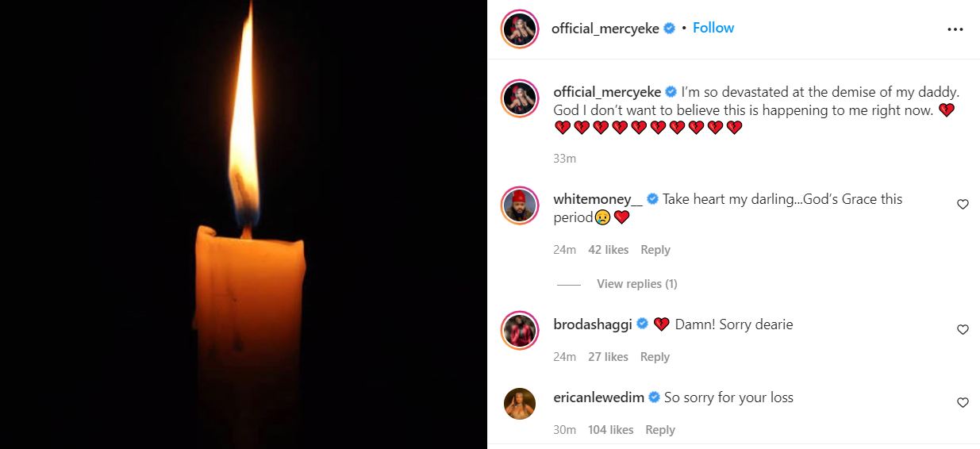Viewport: 980px width, 449px height.
Task: Expand View replies (1) under whitemoney__
Action: coord(636,284)
